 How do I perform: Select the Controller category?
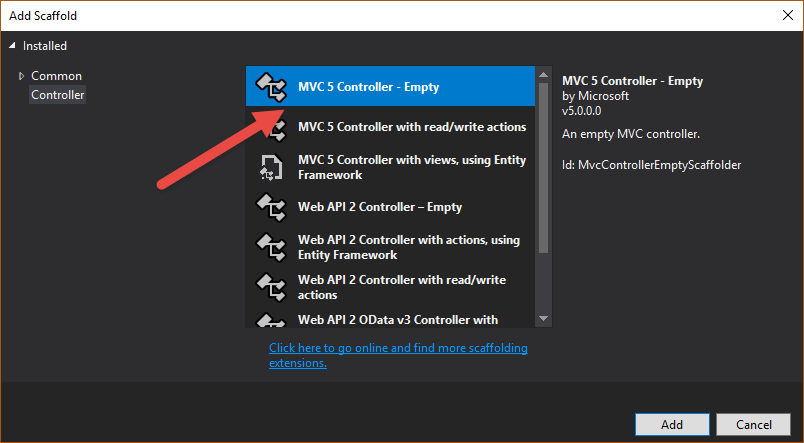click(x=57, y=95)
